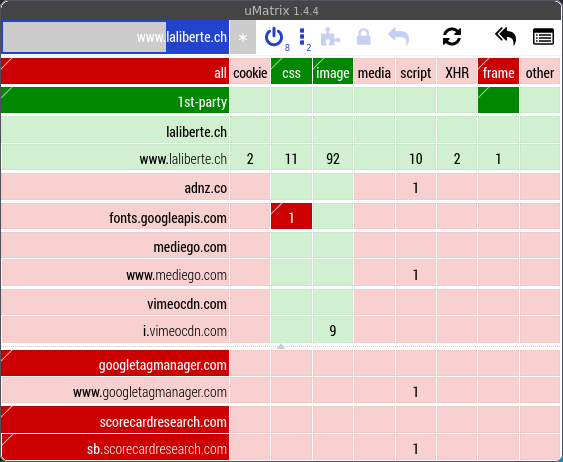Click the googletagmanager.com domain row

(115, 363)
